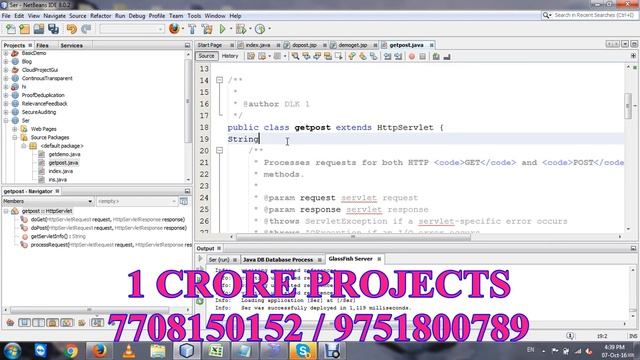This screenshot has height=360, width=640.
Task: Select doPost method in the Navigator
Action: 109,228
